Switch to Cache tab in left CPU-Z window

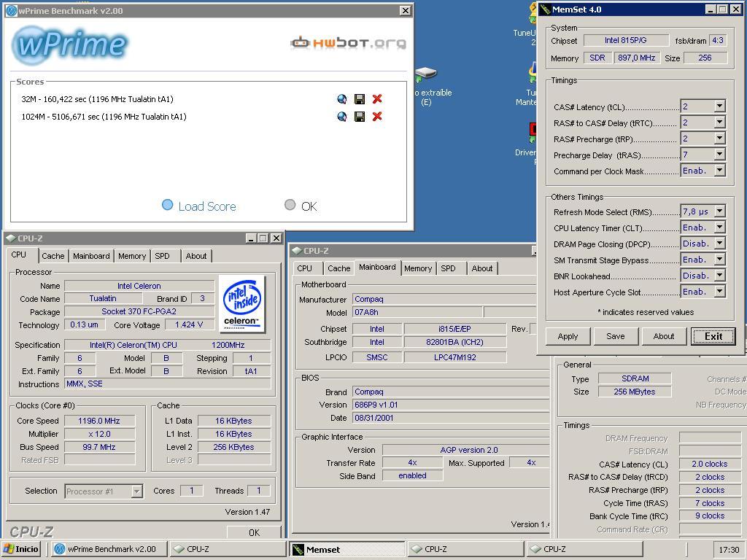click(53, 256)
